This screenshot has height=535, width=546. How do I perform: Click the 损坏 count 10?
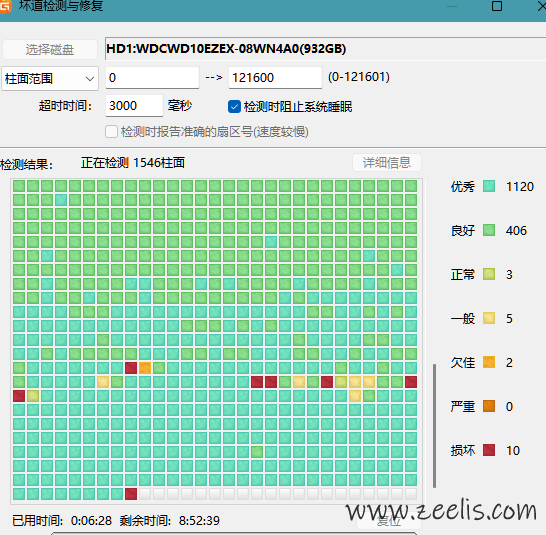coord(513,450)
